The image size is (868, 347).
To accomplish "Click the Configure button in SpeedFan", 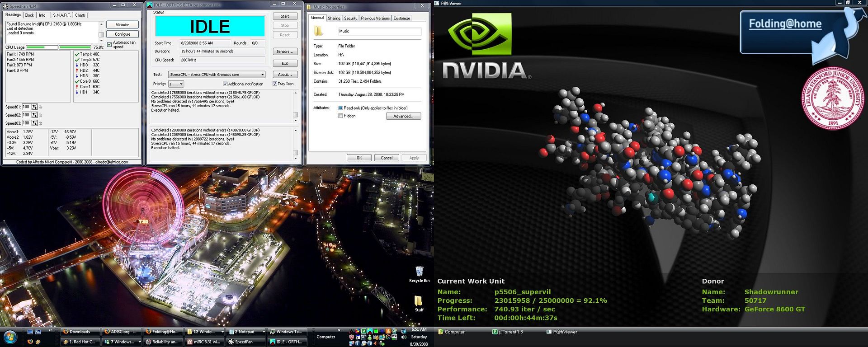I will (123, 34).
